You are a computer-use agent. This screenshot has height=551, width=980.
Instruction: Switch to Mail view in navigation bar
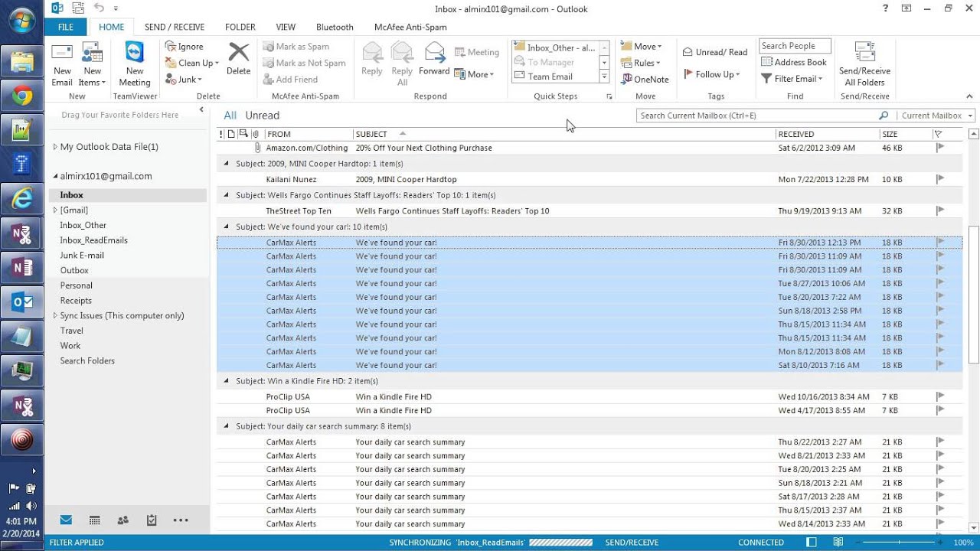pos(66,520)
